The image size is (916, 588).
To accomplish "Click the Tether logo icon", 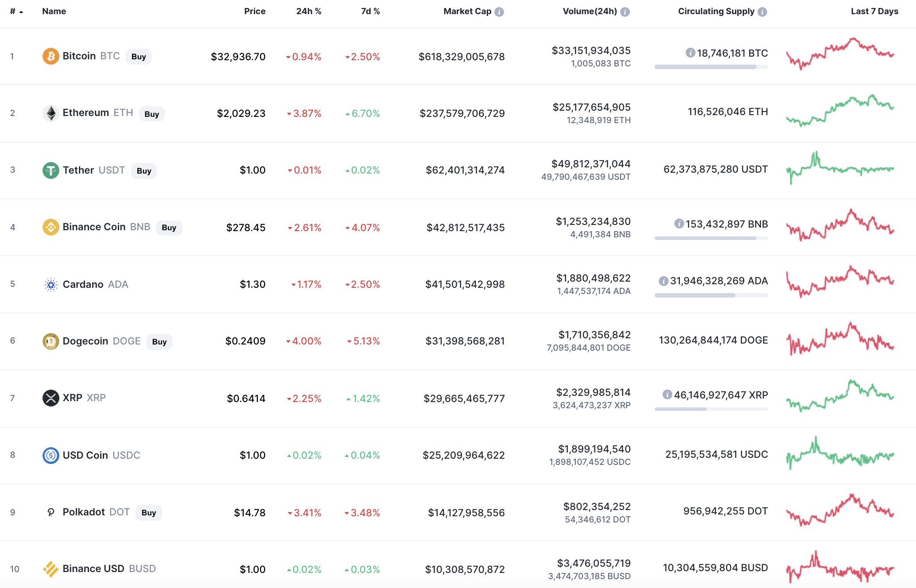I will click(51, 170).
